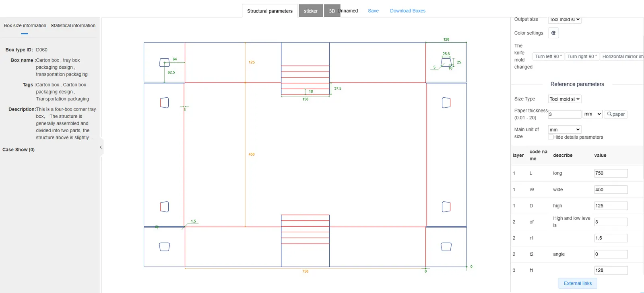The image size is (644, 293).
Task: Tick the Hide details parameters checkbox
Action: pyautogui.click(x=550, y=137)
